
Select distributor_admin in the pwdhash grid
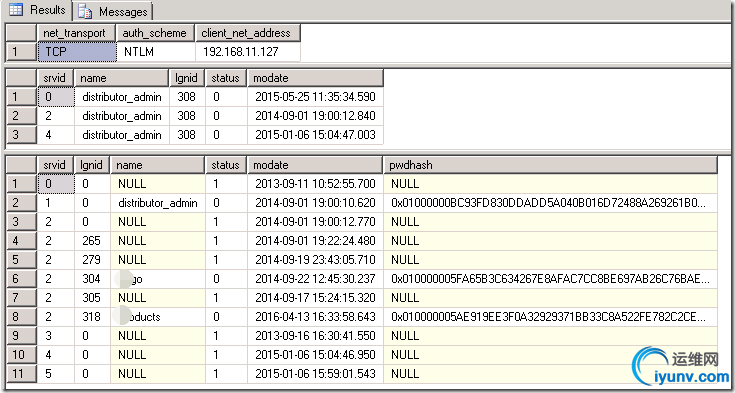coord(158,203)
